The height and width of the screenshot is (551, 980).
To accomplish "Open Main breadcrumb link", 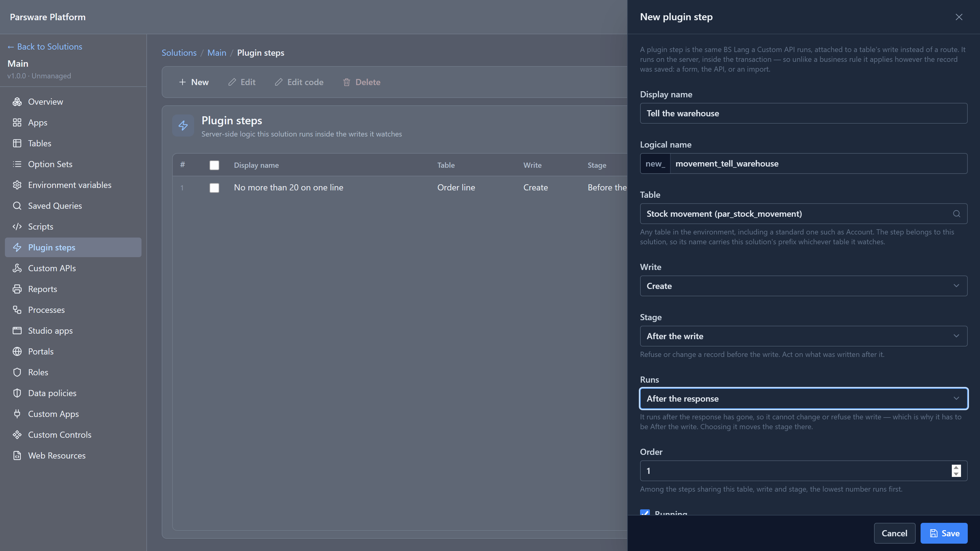I will click(x=217, y=53).
